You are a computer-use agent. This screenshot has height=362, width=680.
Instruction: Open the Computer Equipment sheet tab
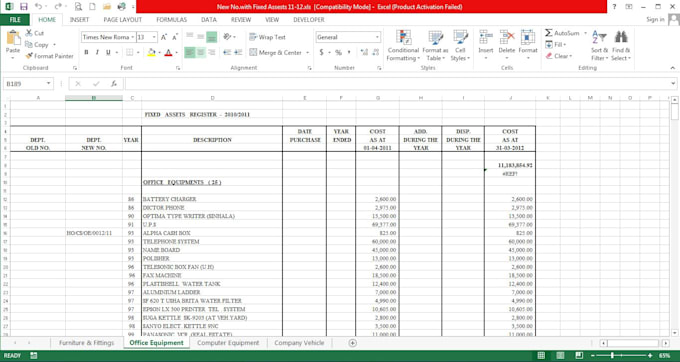click(x=228, y=343)
